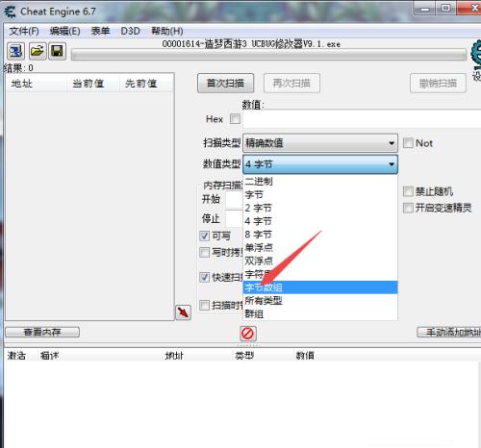
Task: Select highlighted 字节数组 option
Action: pyautogui.click(x=320, y=287)
